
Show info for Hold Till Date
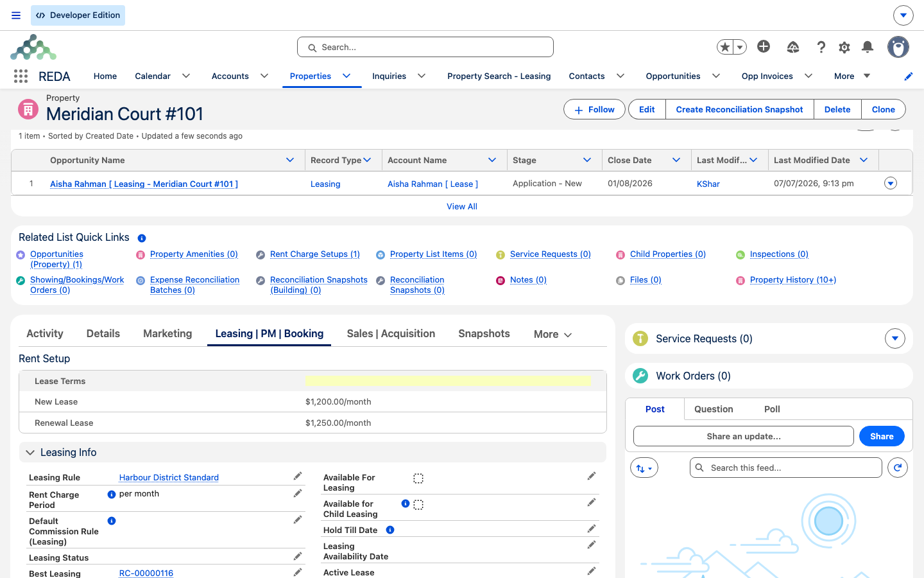(x=390, y=530)
